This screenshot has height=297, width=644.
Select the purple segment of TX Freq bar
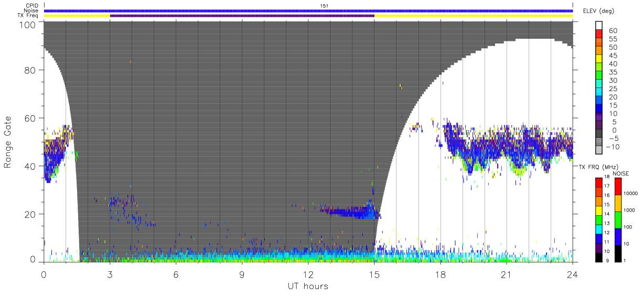point(242,16)
